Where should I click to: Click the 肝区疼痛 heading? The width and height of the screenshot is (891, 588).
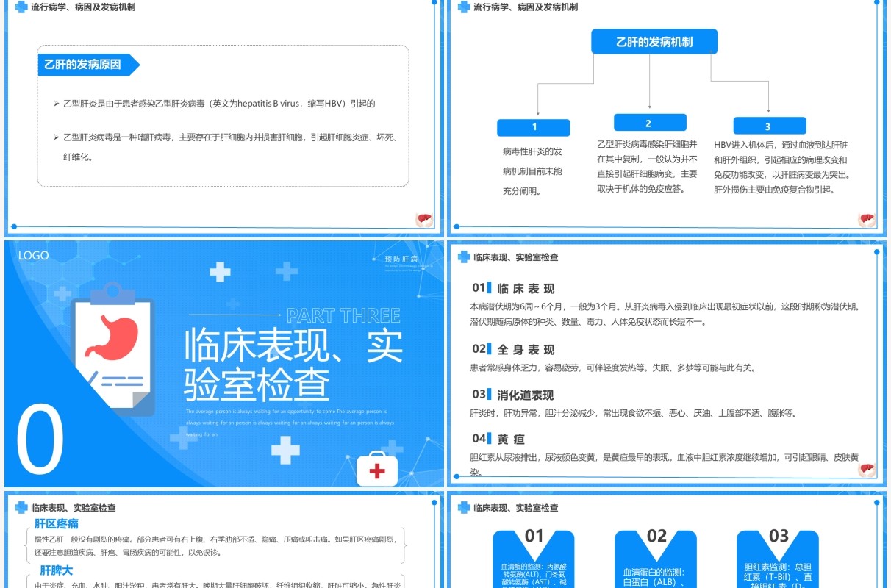click(57, 523)
